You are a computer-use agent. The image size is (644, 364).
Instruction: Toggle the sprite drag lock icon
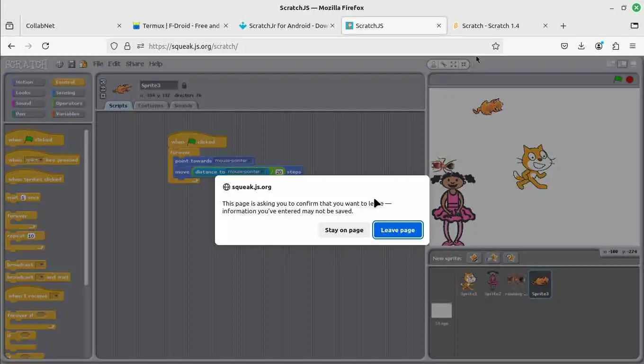[x=184, y=85]
